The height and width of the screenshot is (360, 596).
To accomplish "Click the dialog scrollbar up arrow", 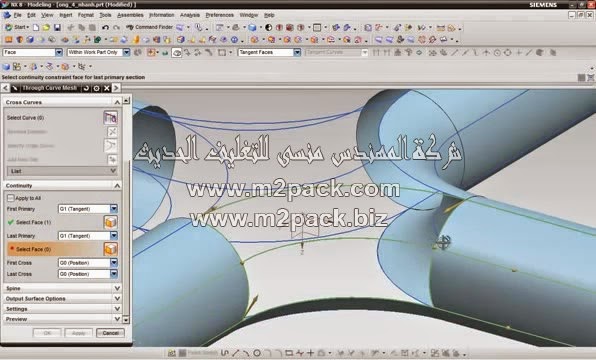I will tap(126, 100).
